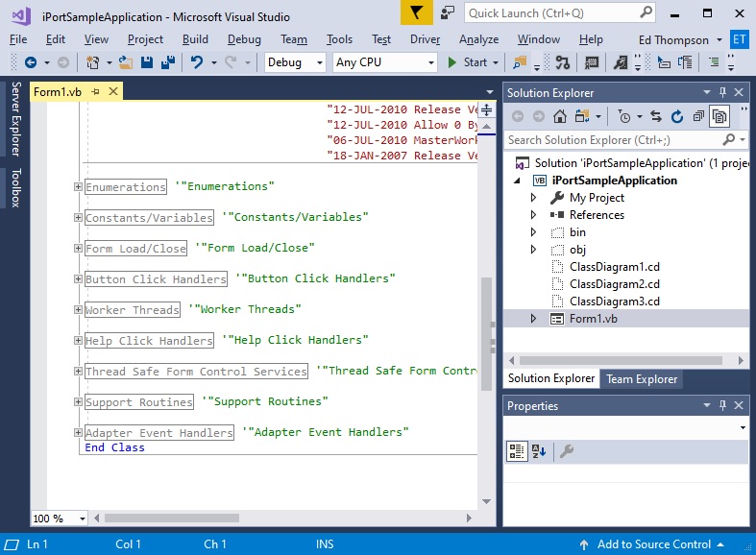Expand the Form Load/Close code region

78,248
